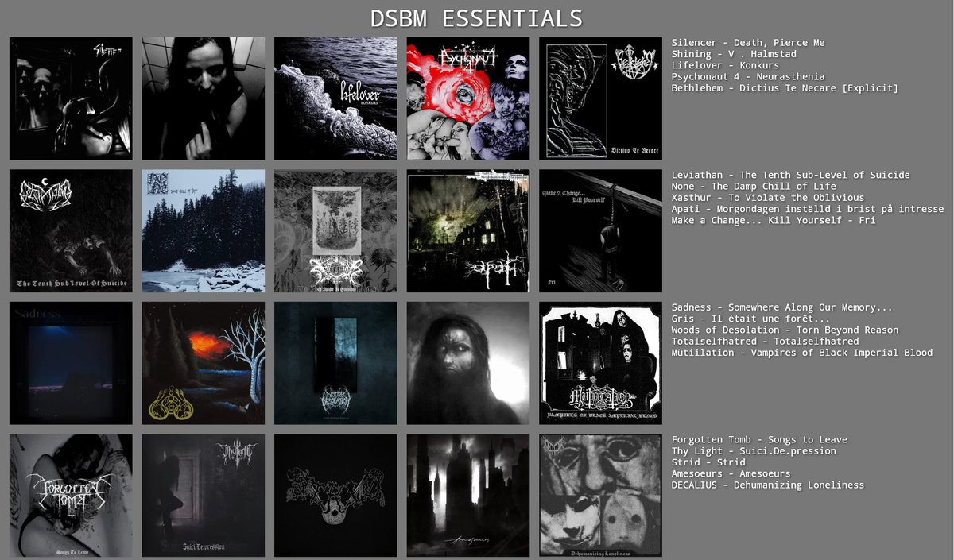This screenshot has height=560, width=954.
Task: Select the DECALIUS Dehumanizing Loneliness cover
Action: 600,496
